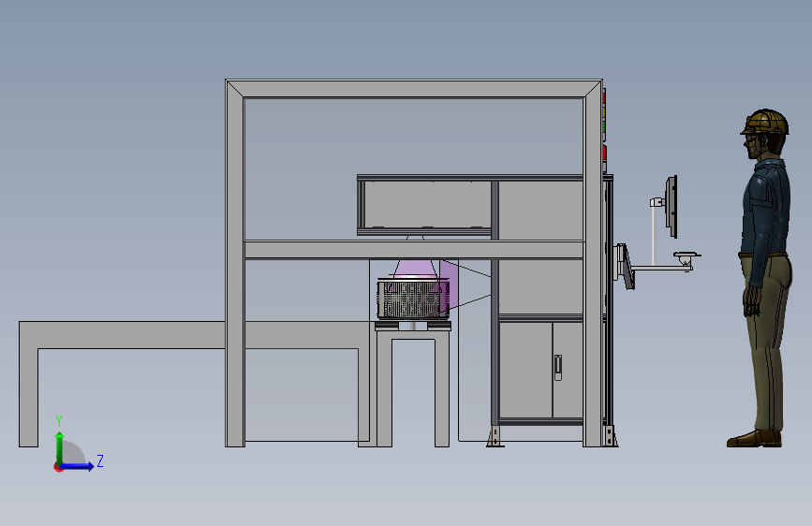This screenshot has width=812, height=526.
Task: Select the upper enclosure box above crossbeam
Action: pyautogui.click(x=424, y=206)
